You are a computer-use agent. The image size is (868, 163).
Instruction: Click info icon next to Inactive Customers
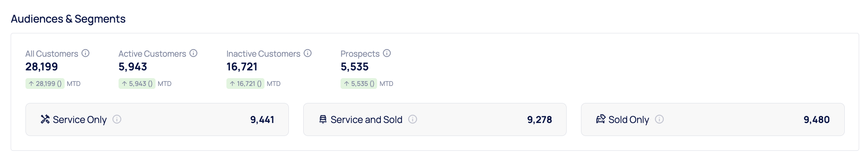click(x=308, y=53)
